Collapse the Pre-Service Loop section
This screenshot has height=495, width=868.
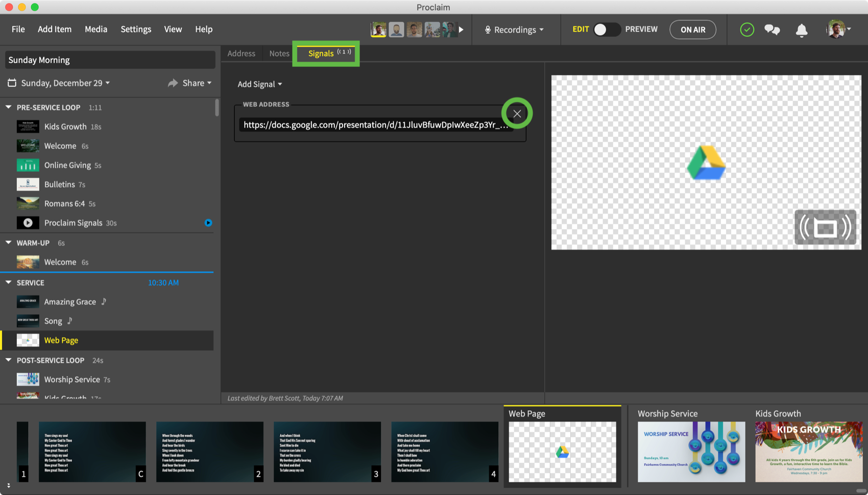pos(9,107)
